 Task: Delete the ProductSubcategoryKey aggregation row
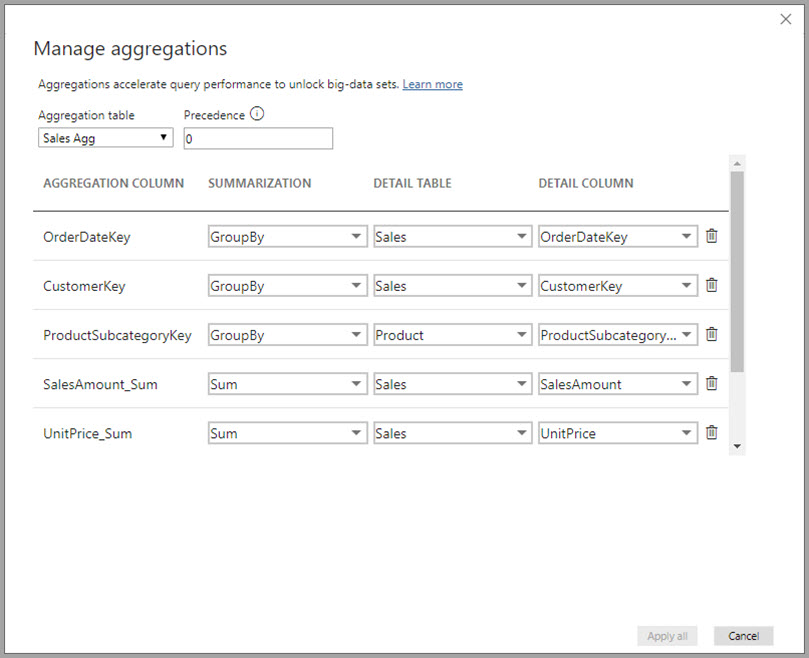click(711, 334)
